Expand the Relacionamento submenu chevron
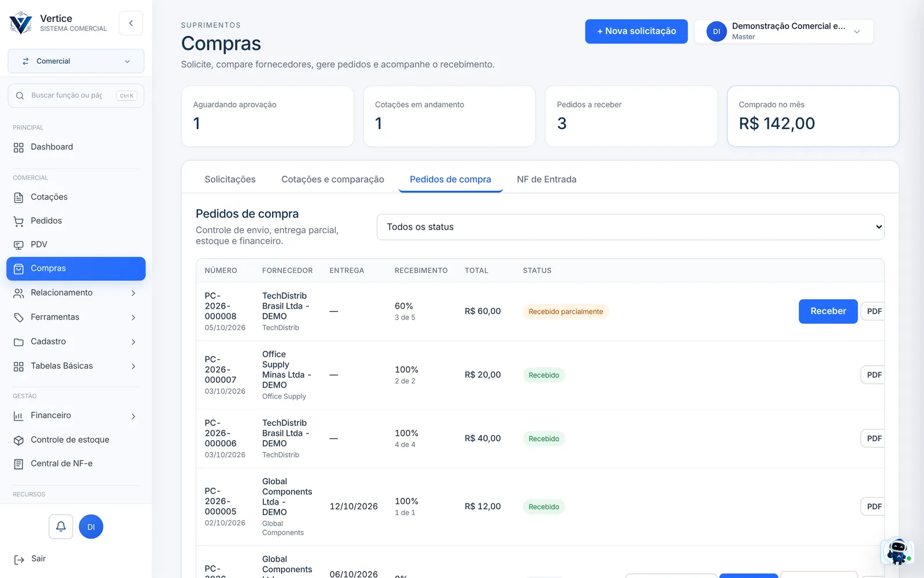 pos(133,293)
